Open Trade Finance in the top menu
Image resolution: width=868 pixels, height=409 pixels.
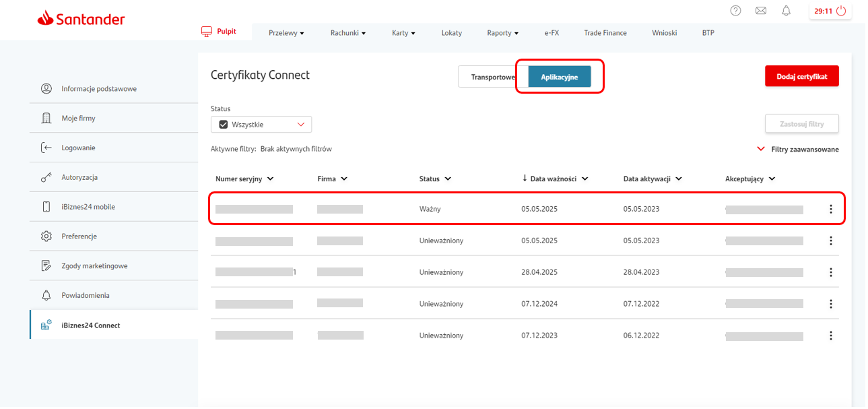coord(605,33)
